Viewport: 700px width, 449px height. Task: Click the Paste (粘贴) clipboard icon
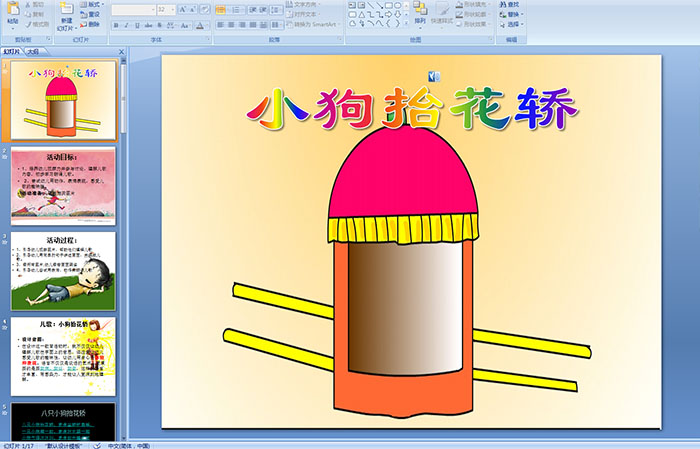13,9
